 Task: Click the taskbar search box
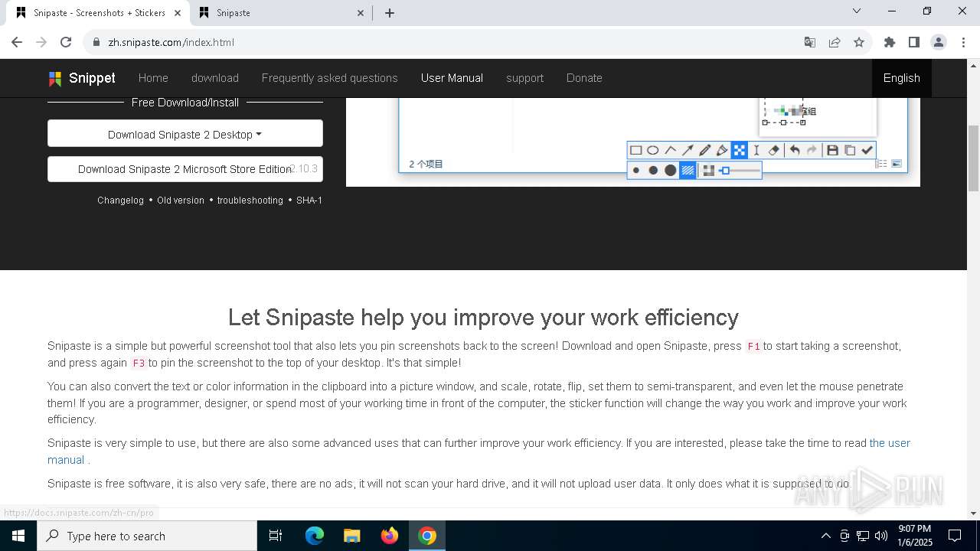(147, 536)
